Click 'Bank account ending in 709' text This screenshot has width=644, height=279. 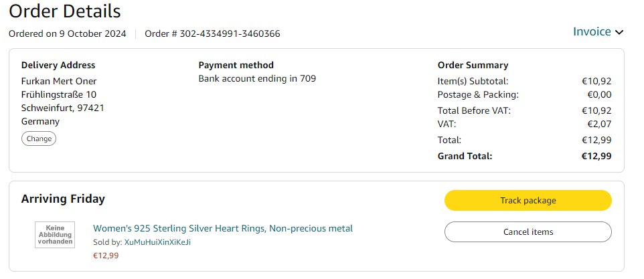[257, 78]
